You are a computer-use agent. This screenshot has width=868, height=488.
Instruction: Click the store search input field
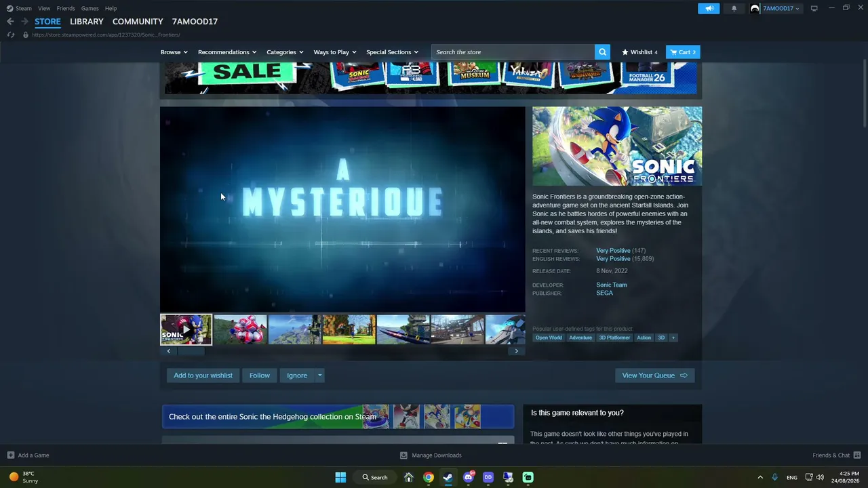[x=513, y=52]
